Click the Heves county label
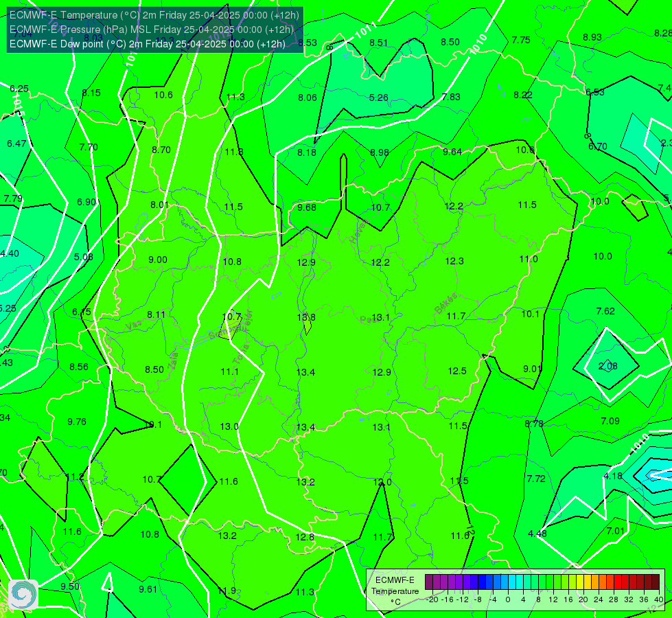Viewport: 672px width, 618px height. [359, 231]
